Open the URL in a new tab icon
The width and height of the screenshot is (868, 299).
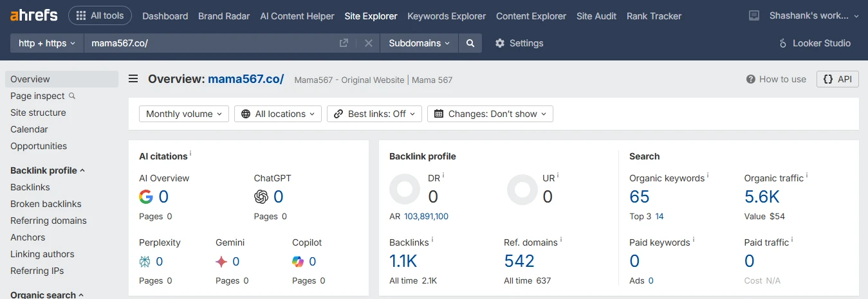click(344, 43)
